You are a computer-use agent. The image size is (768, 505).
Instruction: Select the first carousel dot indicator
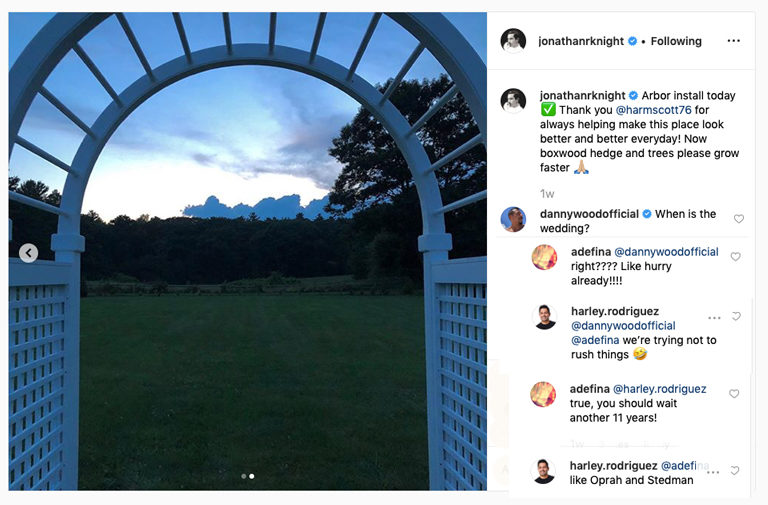[244, 476]
